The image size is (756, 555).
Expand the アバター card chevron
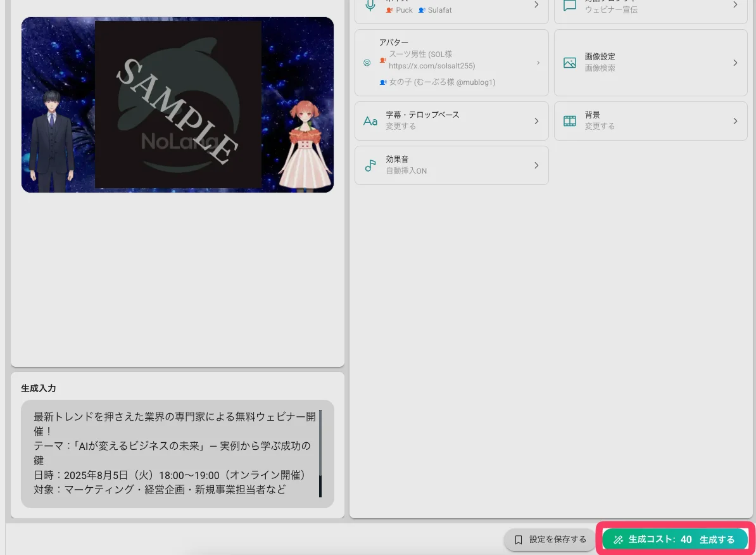538,63
